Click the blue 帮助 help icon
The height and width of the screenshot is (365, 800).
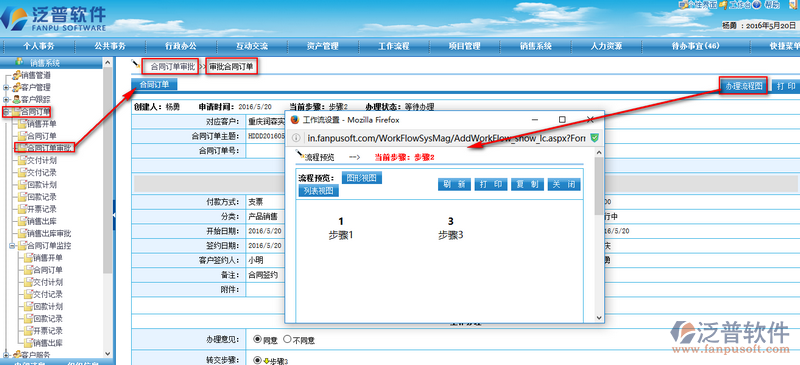757,5
